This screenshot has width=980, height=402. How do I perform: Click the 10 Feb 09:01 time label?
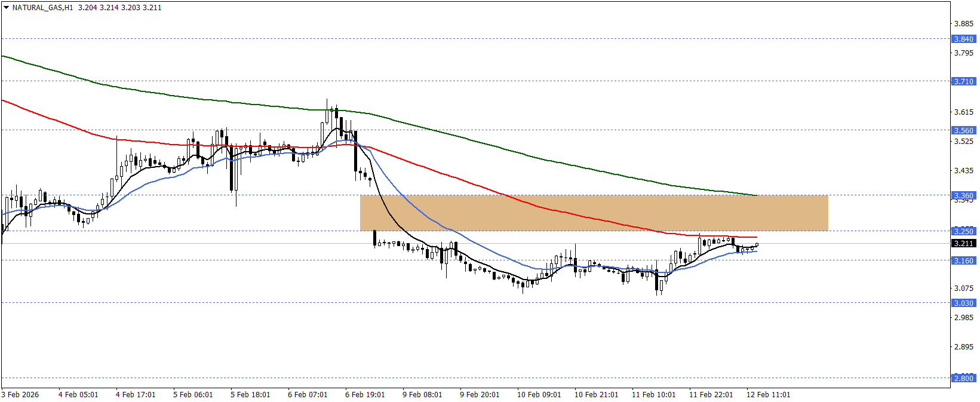tap(539, 395)
